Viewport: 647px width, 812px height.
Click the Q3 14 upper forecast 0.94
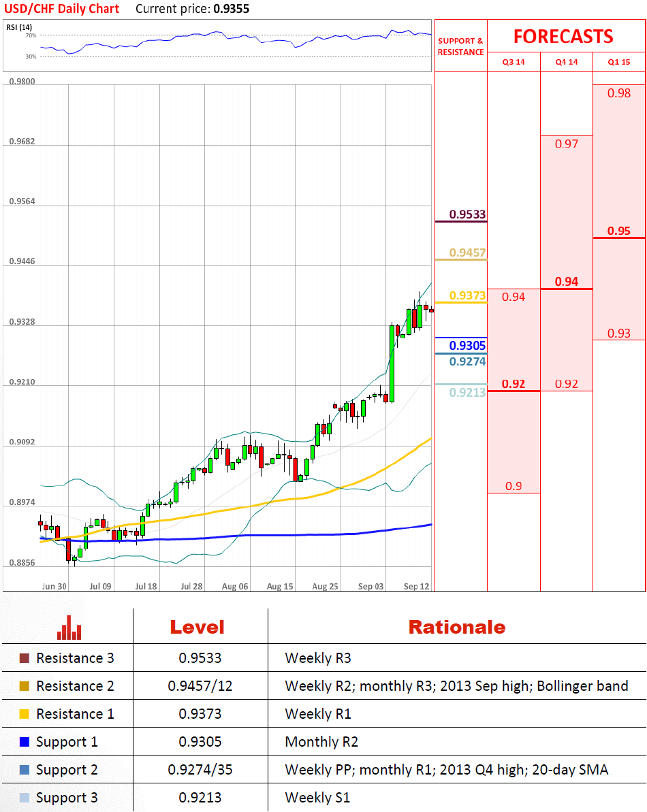pos(514,297)
